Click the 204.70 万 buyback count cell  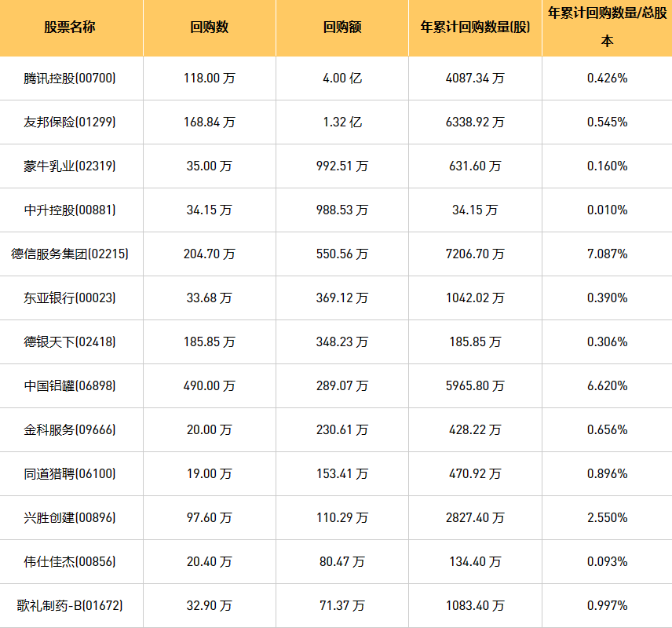pos(209,254)
